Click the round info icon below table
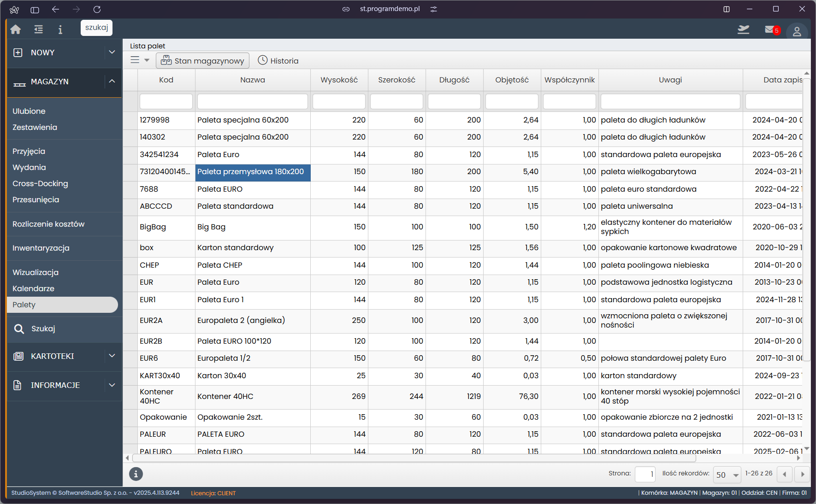This screenshot has width=816, height=504. 136,474
